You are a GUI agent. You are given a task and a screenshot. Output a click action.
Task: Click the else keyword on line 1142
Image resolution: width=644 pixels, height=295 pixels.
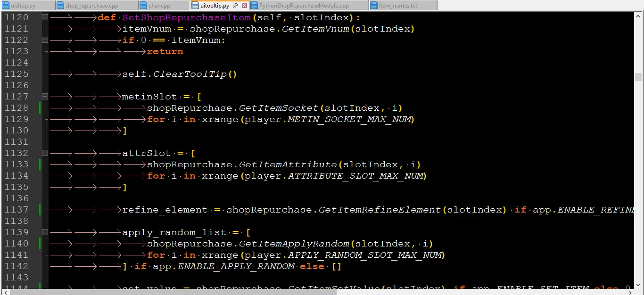[313, 266]
